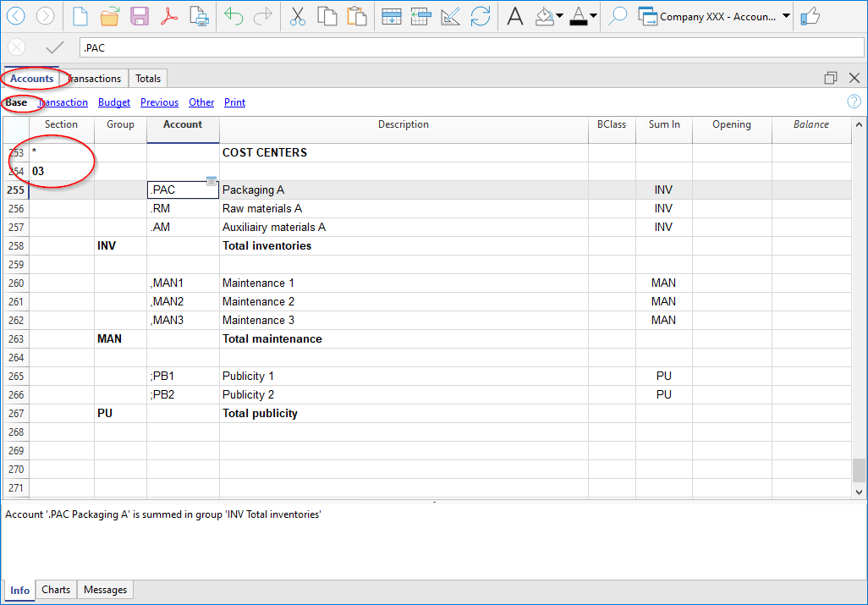Switch to the Totals tab
868x605 pixels.
point(148,79)
